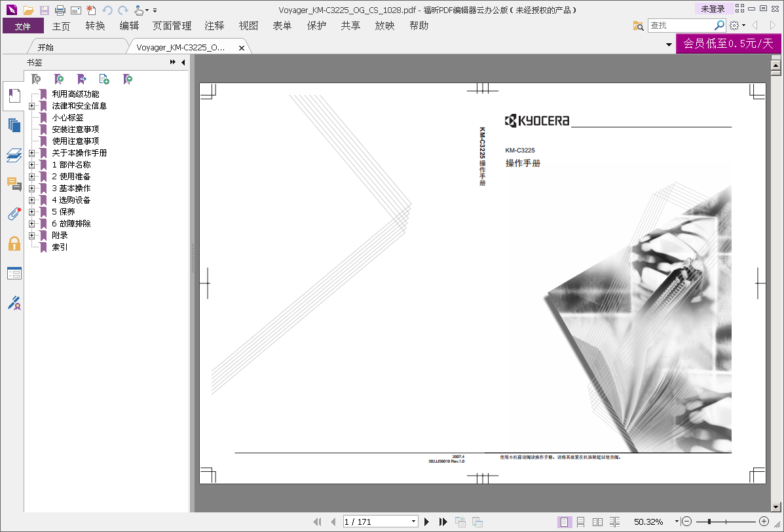Open the quick access toolbar customize dropdown
The width and height of the screenshot is (784, 532).
(155, 10)
